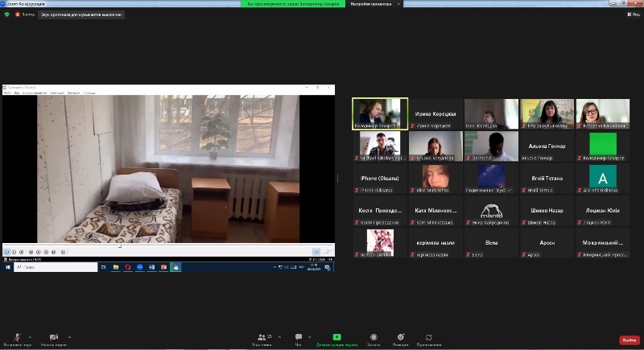Select the manto logo participant tile
Screen dimensions: 644x350
coord(491,211)
